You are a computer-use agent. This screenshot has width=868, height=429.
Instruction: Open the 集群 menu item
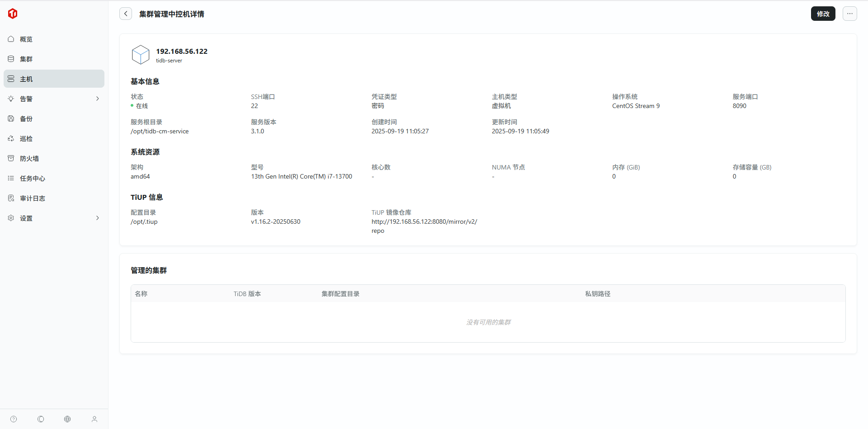pos(26,59)
